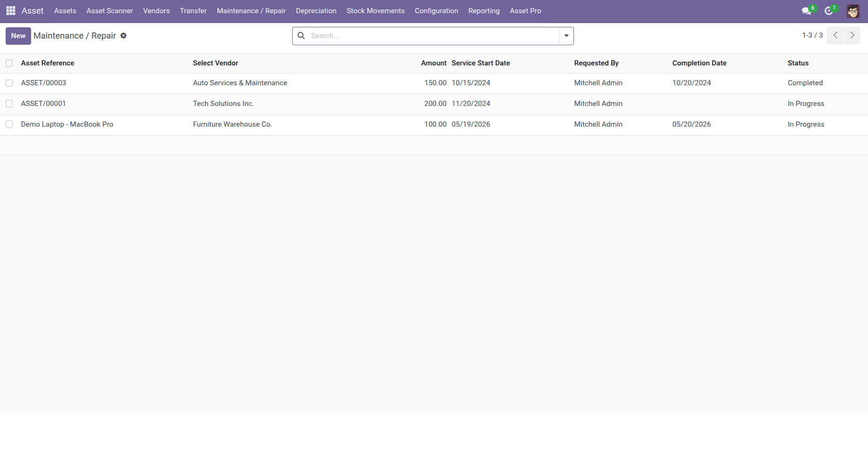Check the ASSET/00003 row checkbox
Viewport: 868px width, 453px height.
coord(9,83)
